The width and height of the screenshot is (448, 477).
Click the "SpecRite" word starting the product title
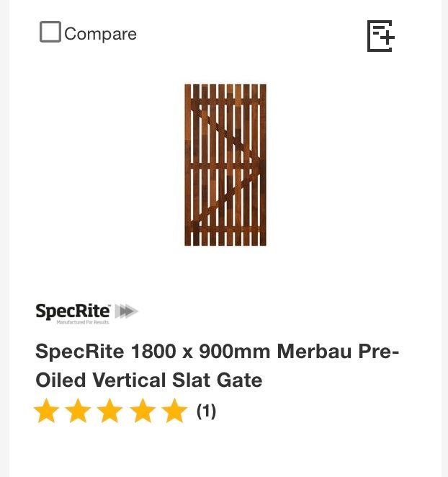[x=81, y=352]
